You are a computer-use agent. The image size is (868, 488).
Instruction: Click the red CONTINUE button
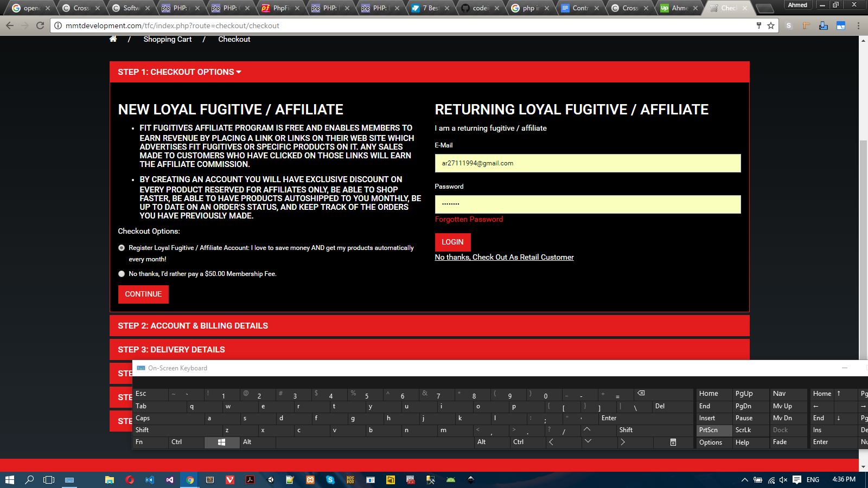click(143, 294)
